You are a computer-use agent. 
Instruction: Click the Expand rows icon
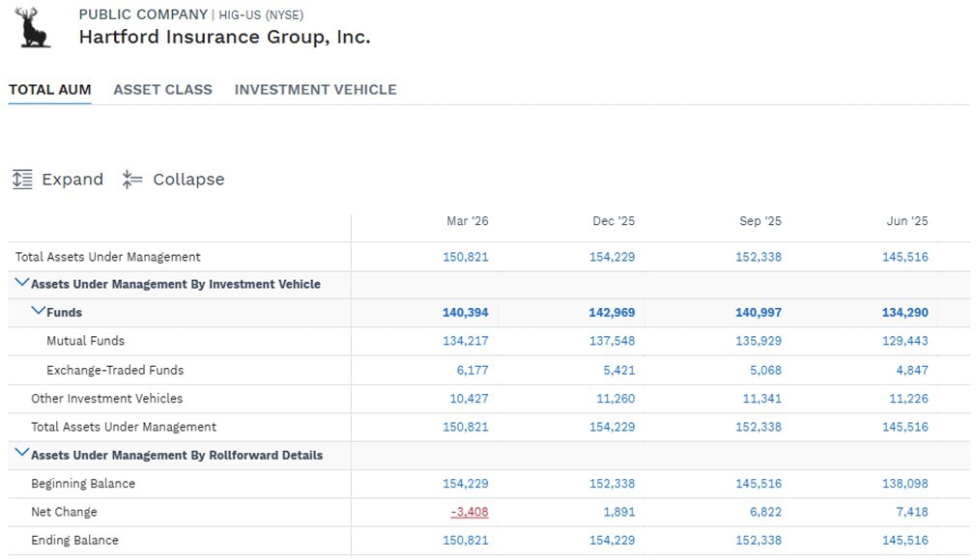22,180
